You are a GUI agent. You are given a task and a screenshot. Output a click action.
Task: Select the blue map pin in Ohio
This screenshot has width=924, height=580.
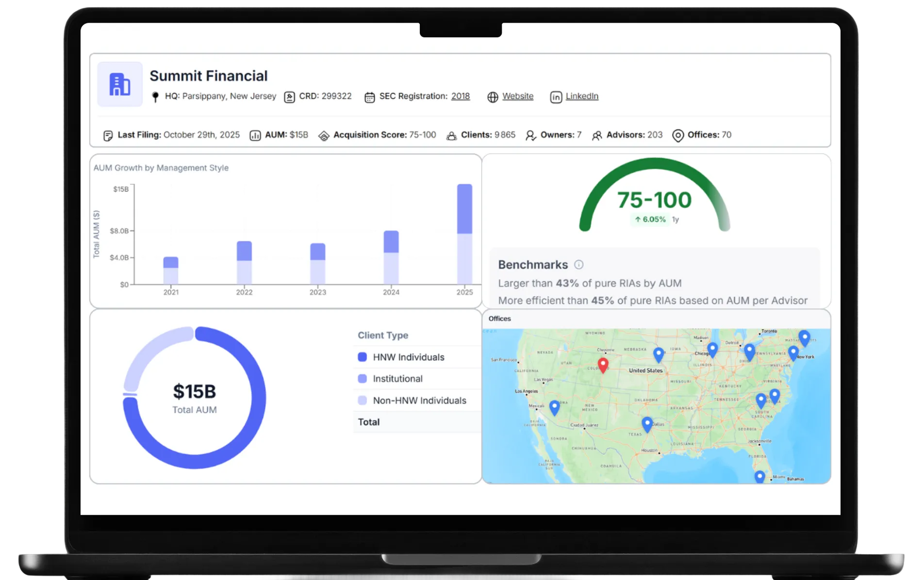coord(749,352)
